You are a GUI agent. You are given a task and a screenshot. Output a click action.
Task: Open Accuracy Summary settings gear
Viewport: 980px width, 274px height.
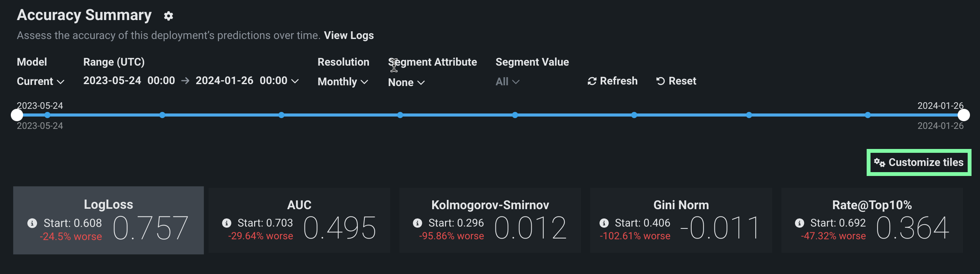tap(168, 16)
